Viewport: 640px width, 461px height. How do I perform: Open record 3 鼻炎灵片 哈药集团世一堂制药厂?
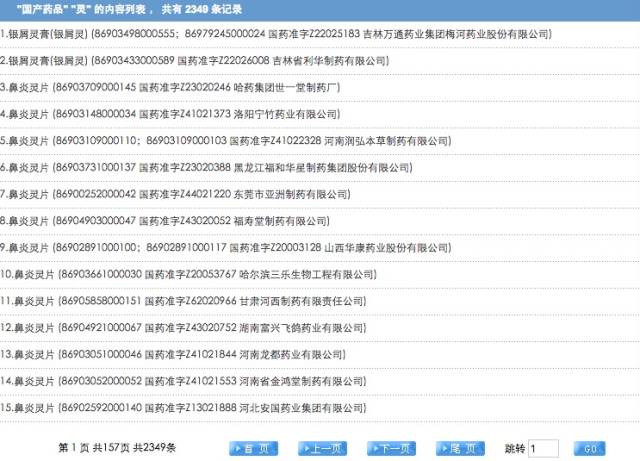[x=170, y=87]
